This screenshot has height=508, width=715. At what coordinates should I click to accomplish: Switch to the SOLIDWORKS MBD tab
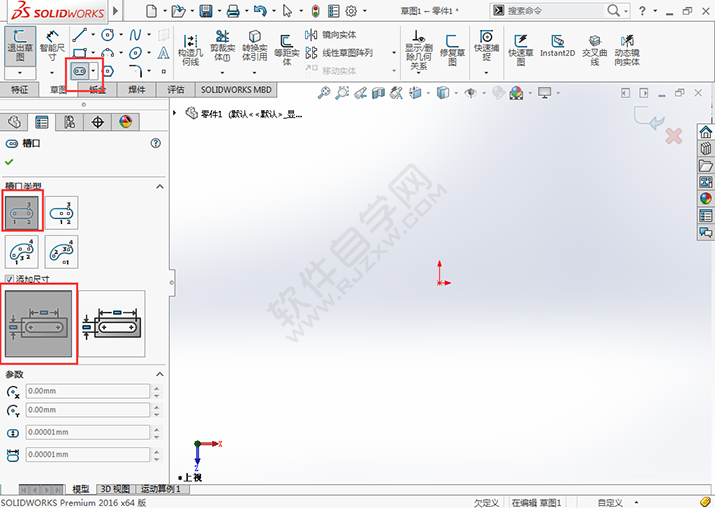(236, 90)
